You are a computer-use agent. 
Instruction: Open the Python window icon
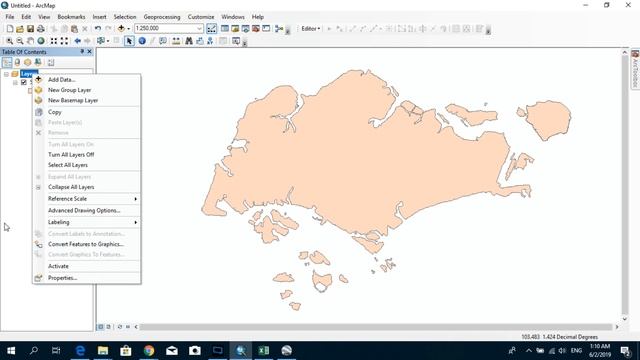266,29
